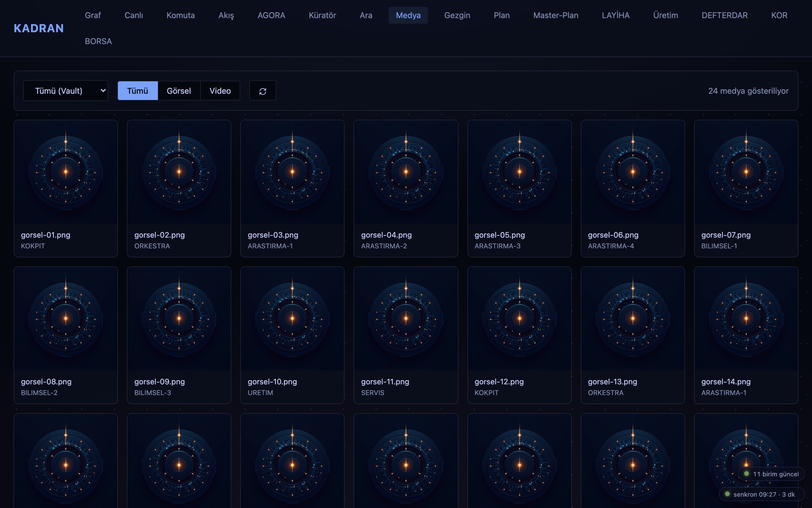812x508 pixels.
Task: Open the Üretim tab
Action: point(665,15)
